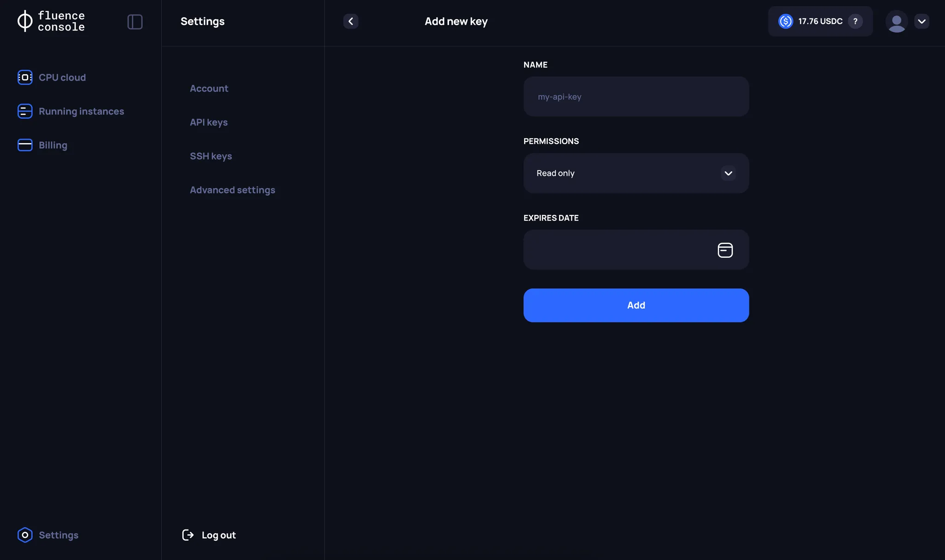Open the calendar picker for expires date

click(x=725, y=250)
